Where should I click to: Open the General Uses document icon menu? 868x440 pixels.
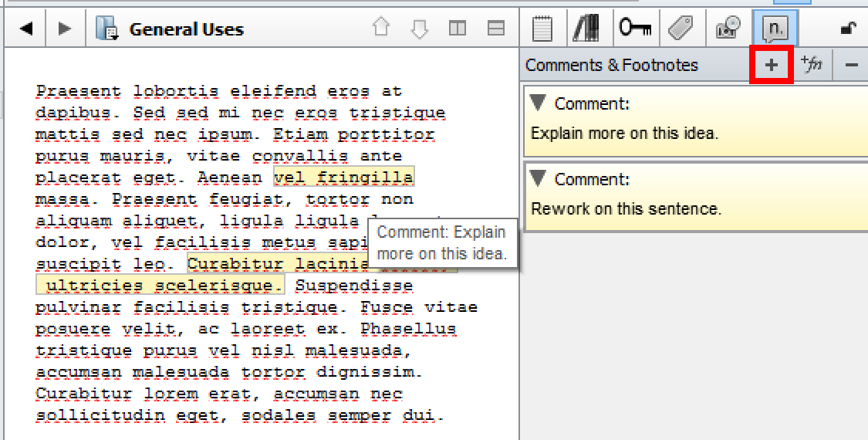point(106,29)
